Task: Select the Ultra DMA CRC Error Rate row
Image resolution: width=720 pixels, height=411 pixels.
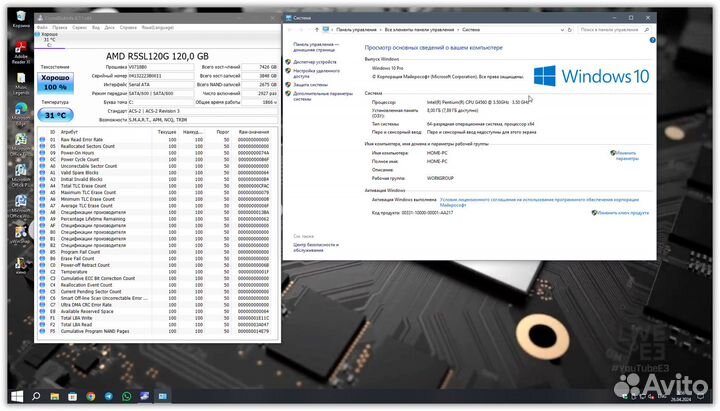Action: pos(157,305)
